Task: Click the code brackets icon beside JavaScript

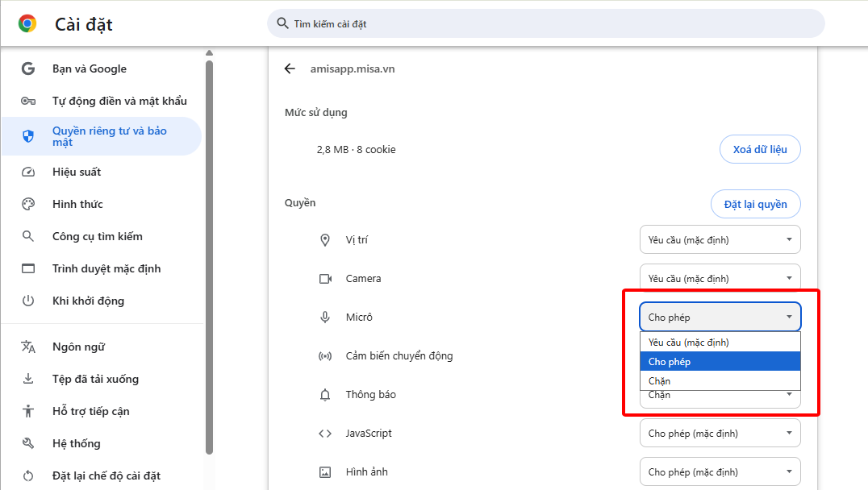Action: (325, 434)
